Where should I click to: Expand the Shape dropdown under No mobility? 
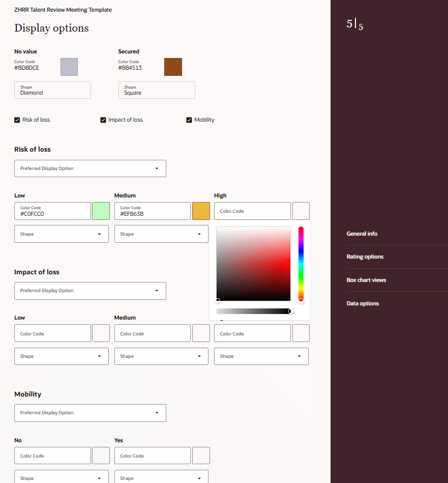61,478
